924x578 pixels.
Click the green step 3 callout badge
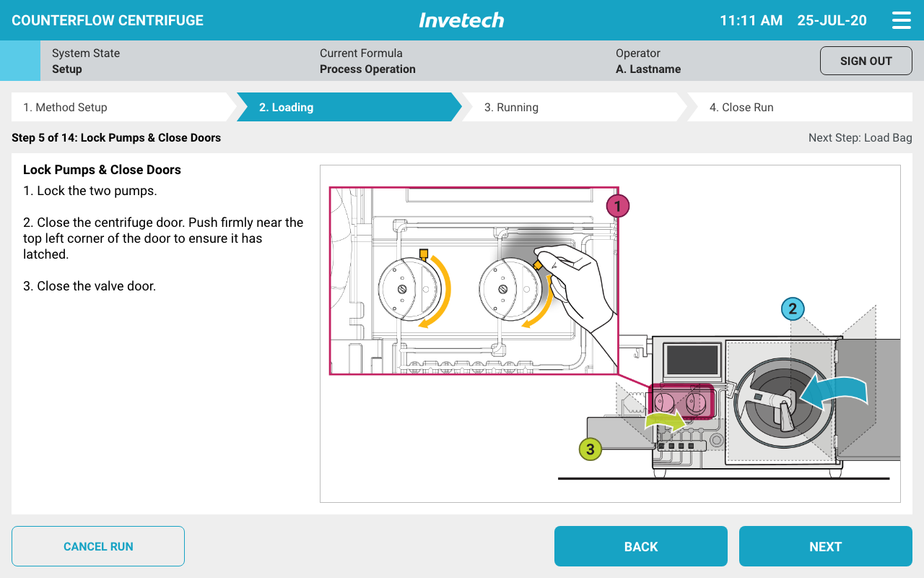590,449
